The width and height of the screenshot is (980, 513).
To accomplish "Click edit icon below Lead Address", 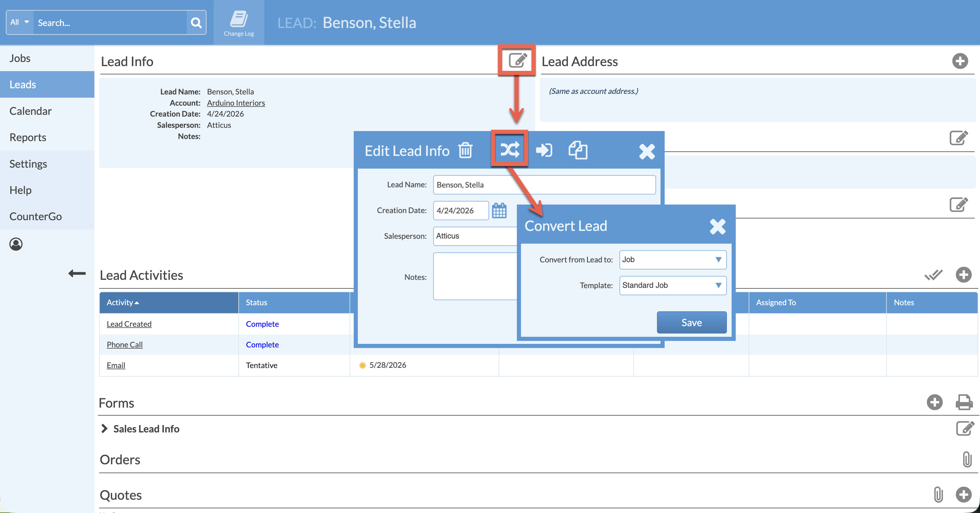I will (958, 138).
